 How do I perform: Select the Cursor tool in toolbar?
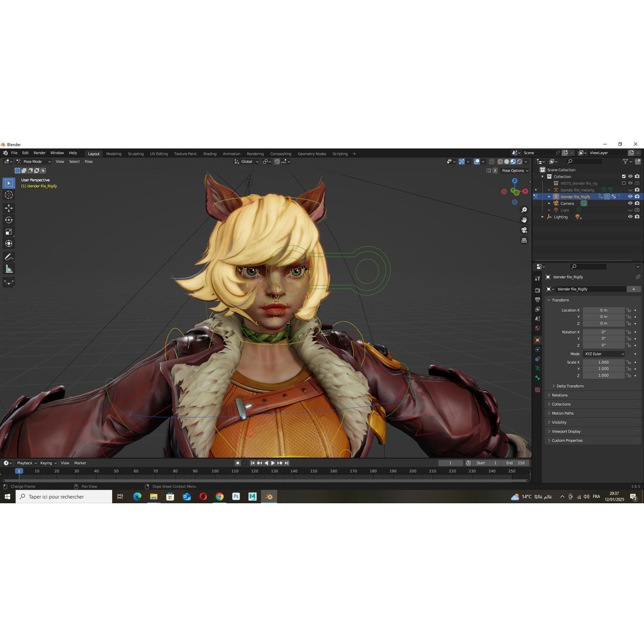8,195
